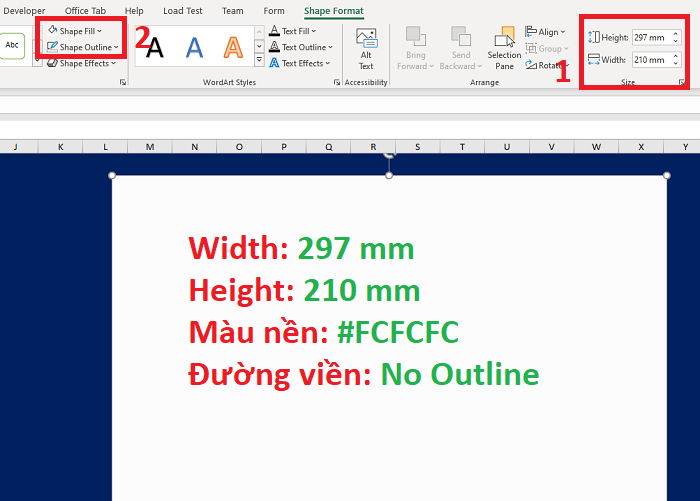
Task: Click in the Height value field
Action: (x=650, y=38)
